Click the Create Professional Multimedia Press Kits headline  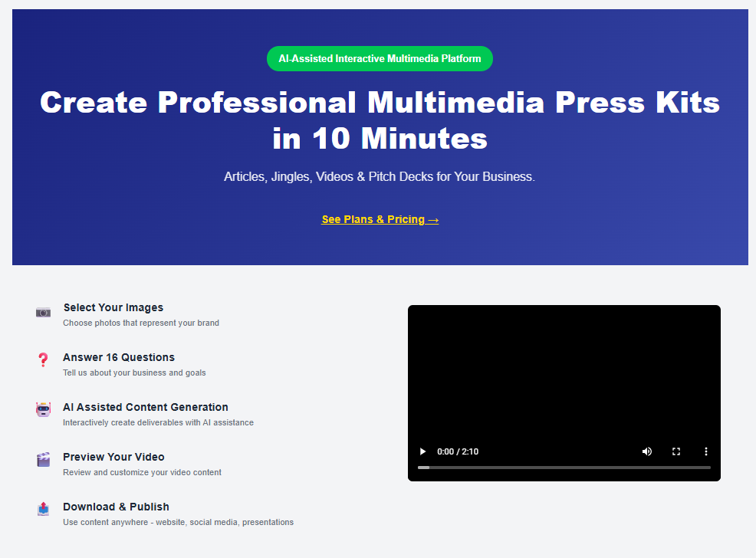click(x=380, y=120)
